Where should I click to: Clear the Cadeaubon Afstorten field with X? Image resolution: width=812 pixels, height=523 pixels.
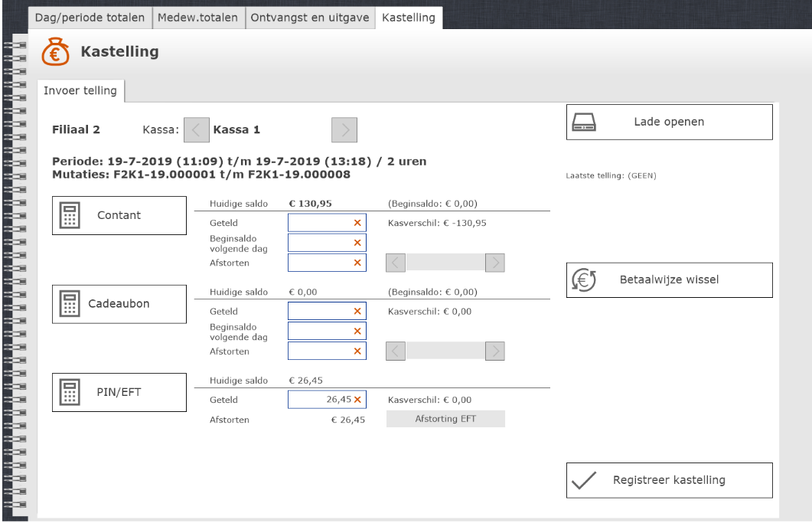(357, 351)
